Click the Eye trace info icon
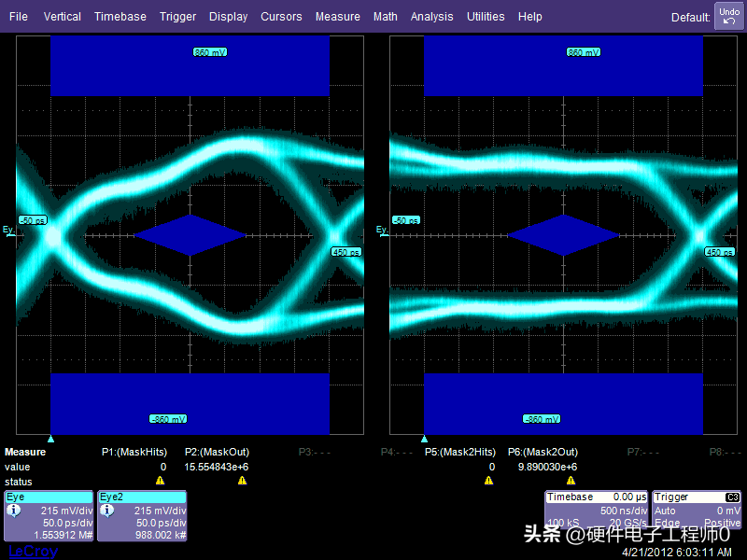 tap(14, 511)
